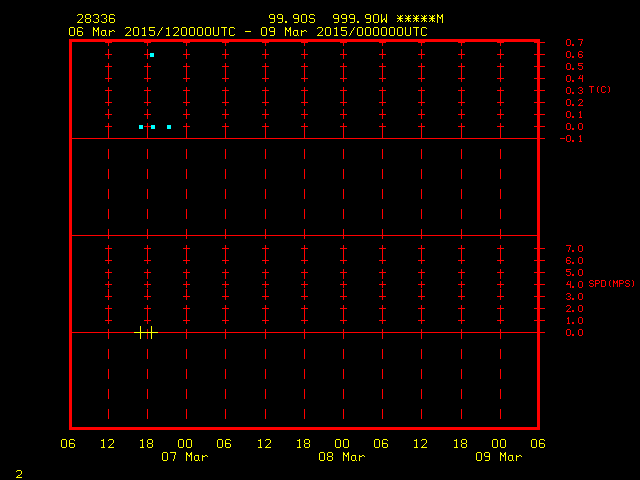Click the left yellow wind speed plus marker

[x=141, y=333]
